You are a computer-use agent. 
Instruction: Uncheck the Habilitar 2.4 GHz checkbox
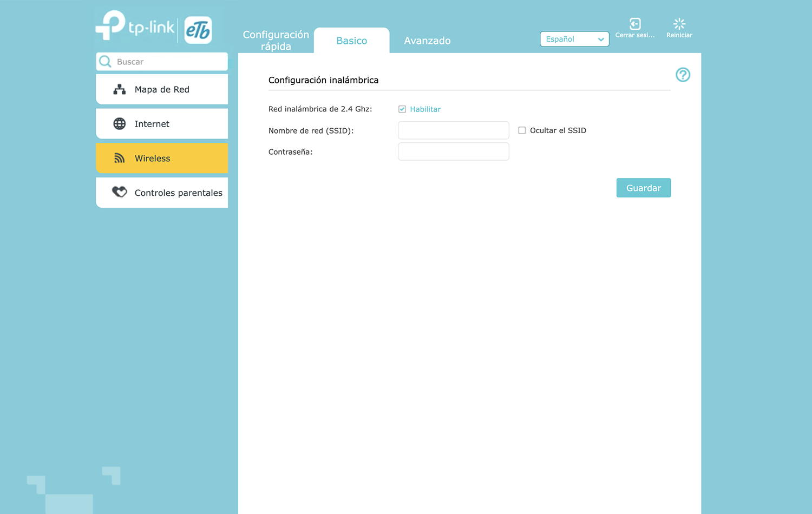(402, 109)
